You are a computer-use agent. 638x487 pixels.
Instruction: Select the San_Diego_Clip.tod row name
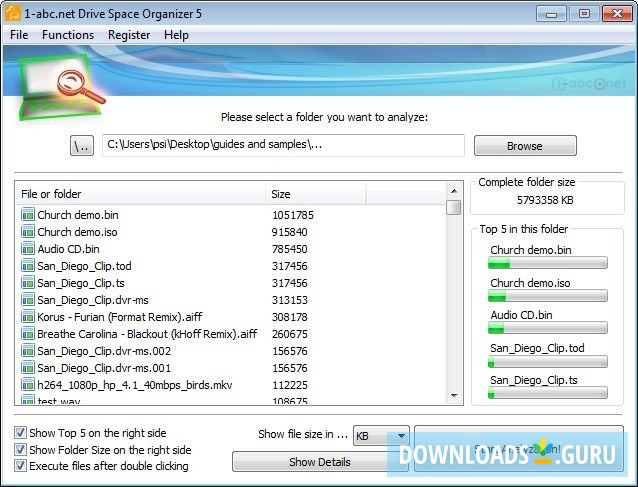click(84, 266)
